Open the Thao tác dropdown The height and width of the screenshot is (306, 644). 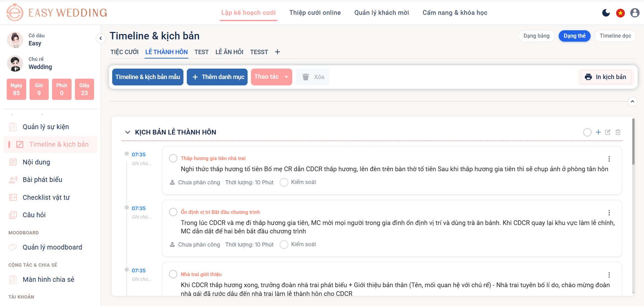(x=271, y=77)
